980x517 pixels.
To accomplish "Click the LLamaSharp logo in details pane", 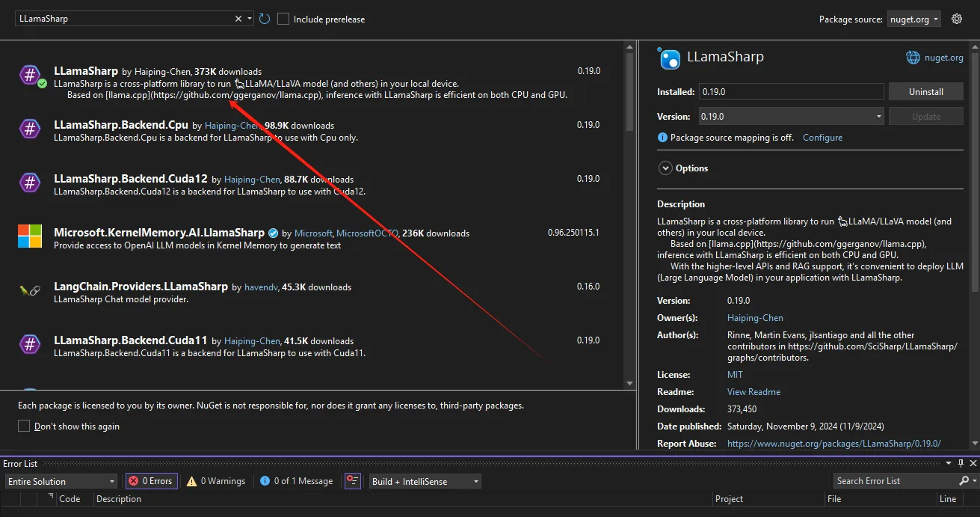I will 669,58.
